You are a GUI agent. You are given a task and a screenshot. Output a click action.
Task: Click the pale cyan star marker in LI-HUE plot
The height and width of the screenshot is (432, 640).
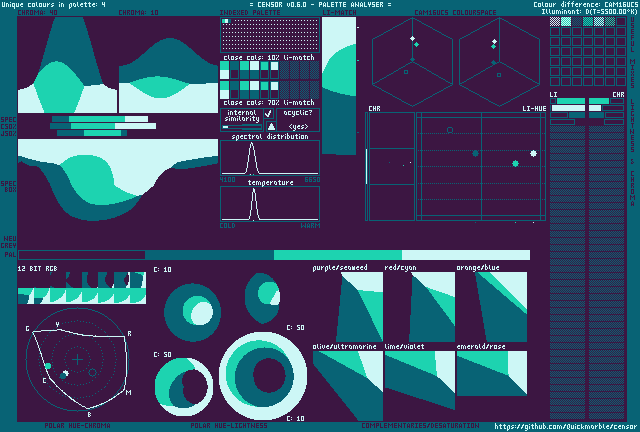click(533, 154)
